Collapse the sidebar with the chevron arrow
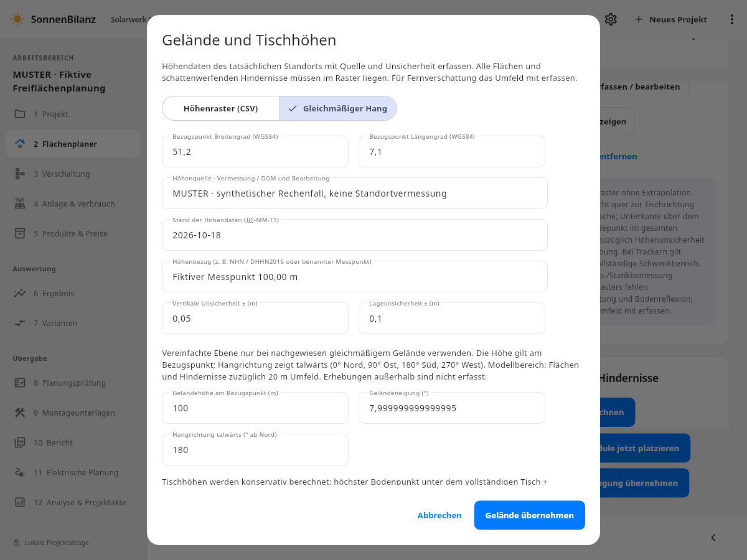 coord(713,538)
